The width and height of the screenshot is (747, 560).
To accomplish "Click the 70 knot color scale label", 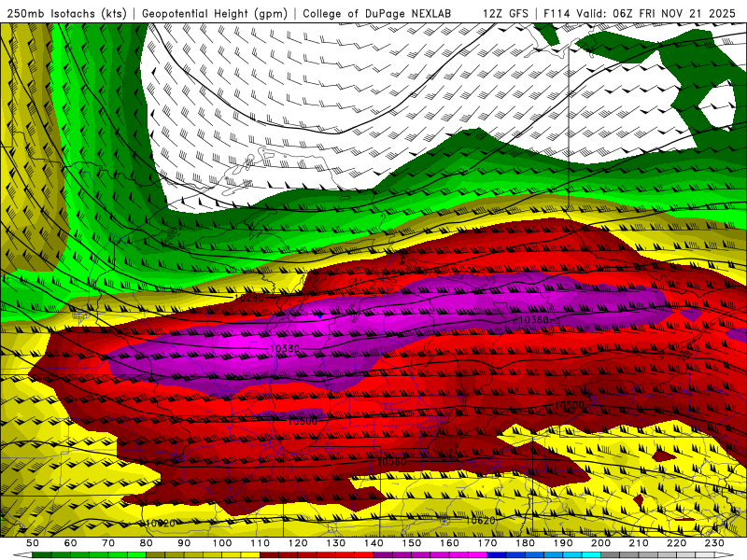I will point(108,543).
